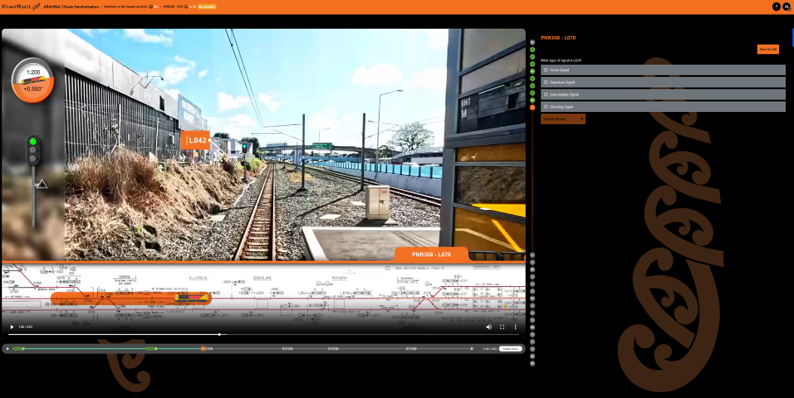Open the first step circle in vertical progress list
The height and width of the screenshot is (398, 794).
pyautogui.click(x=532, y=43)
